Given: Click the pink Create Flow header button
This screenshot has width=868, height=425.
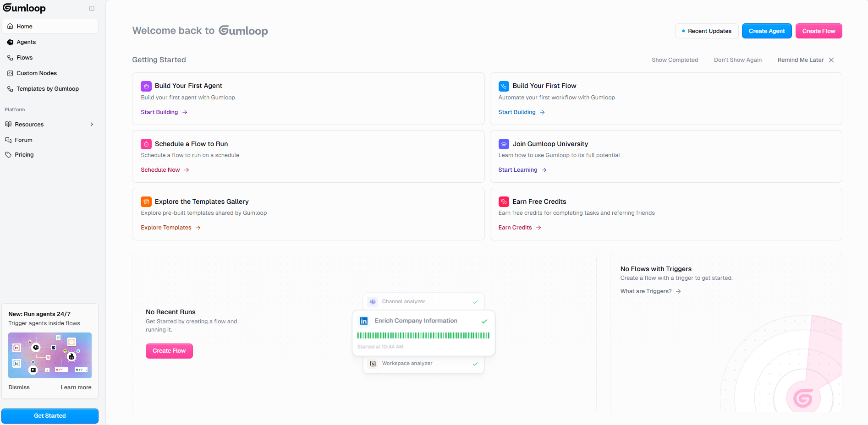Looking at the screenshot, I should [x=819, y=31].
